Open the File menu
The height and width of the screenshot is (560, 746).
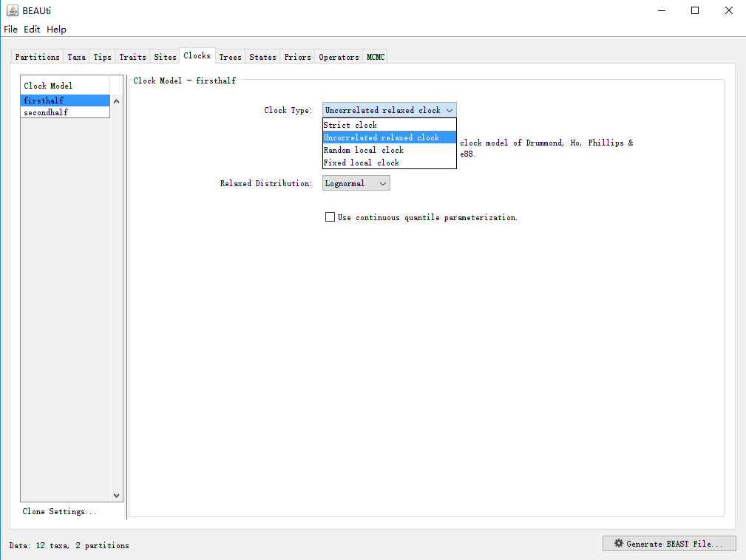(x=10, y=30)
